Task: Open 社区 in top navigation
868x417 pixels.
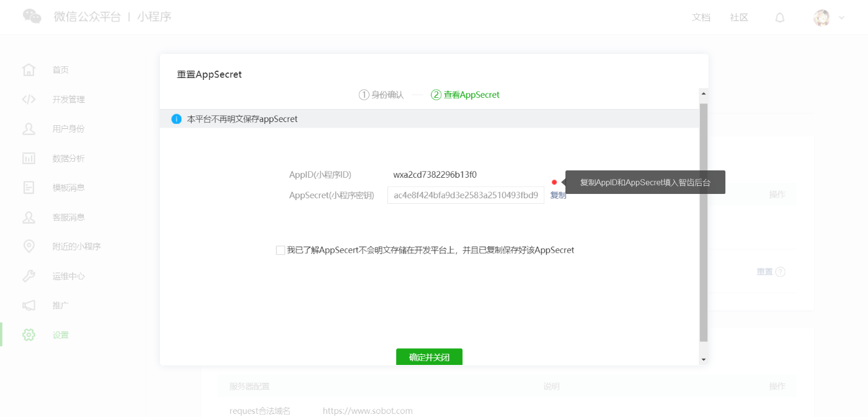Action: click(x=739, y=17)
